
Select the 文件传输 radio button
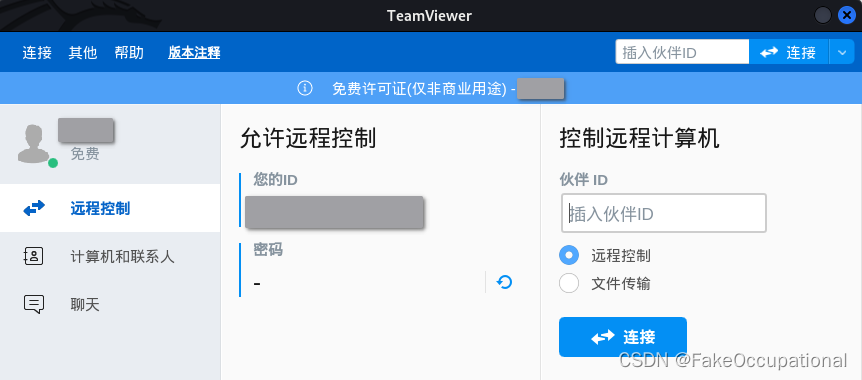569,283
